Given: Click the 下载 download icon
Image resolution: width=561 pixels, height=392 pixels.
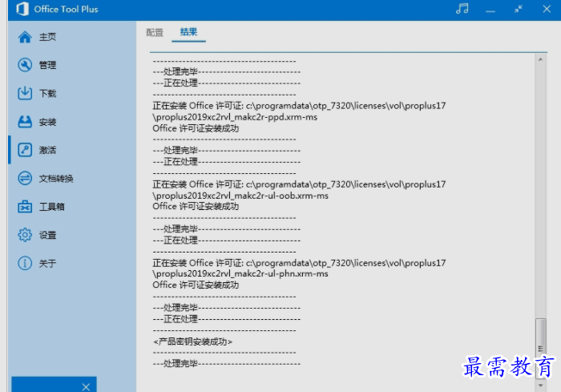Looking at the screenshot, I should pyautogui.click(x=25, y=93).
